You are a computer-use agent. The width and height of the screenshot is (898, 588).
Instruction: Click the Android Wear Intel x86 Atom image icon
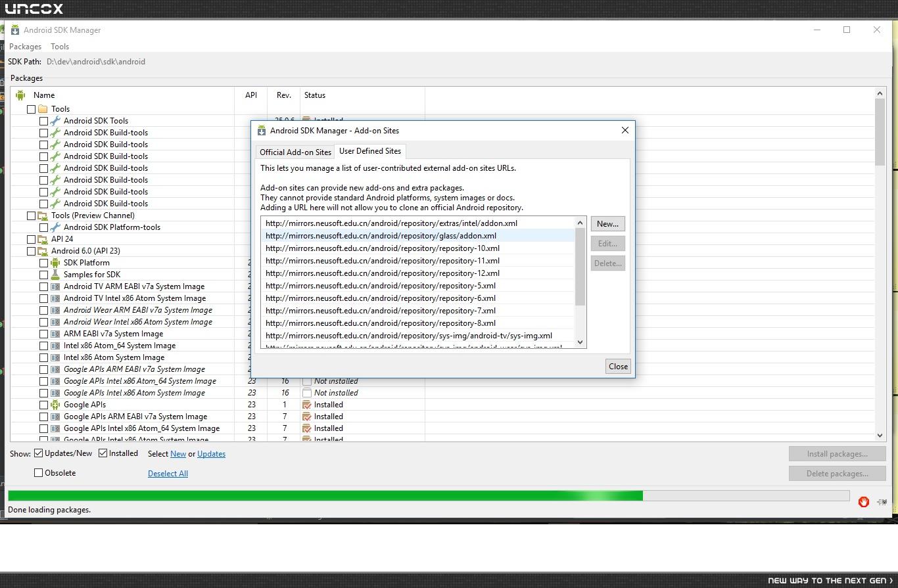55,322
